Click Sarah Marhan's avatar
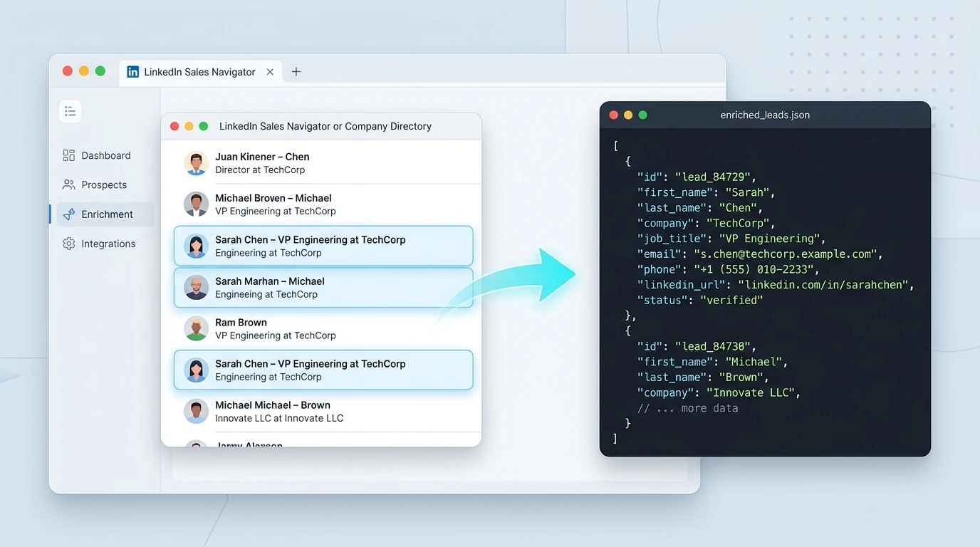 (196, 287)
